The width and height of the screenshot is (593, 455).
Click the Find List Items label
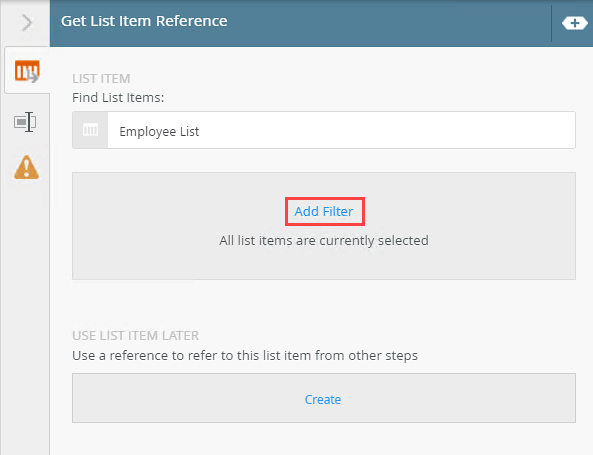[118, 98]
